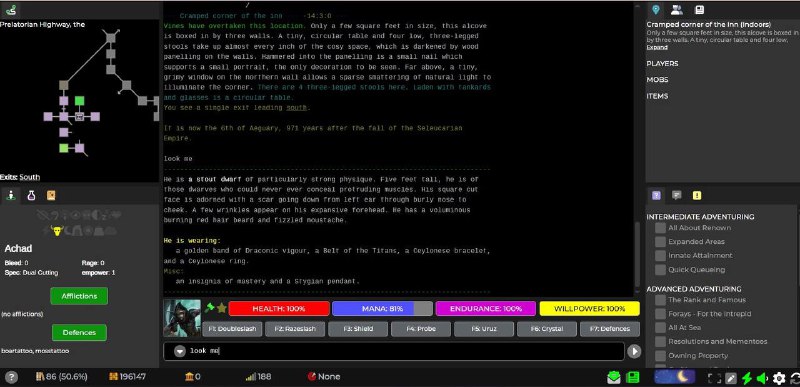Click the MANA progress bar
Viewport: 800px width, 387px height.
[x=382, y=308]
